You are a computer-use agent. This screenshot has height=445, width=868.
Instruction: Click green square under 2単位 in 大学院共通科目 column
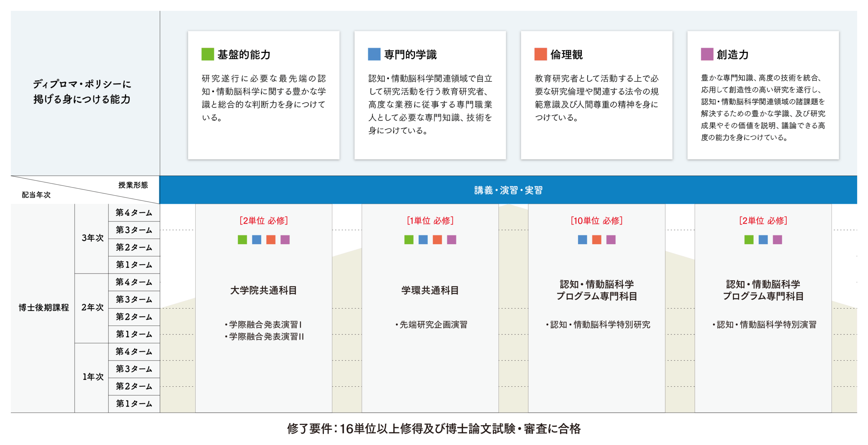point(242,240)
